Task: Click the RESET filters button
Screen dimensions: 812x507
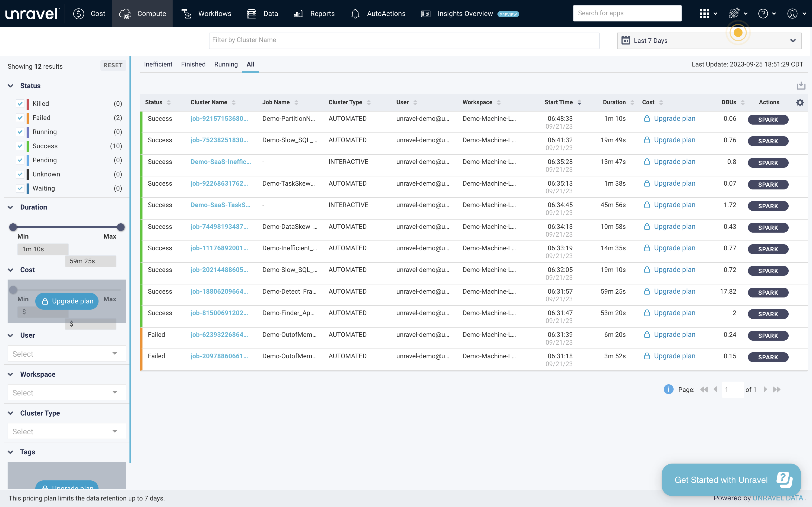Action: 113,65
